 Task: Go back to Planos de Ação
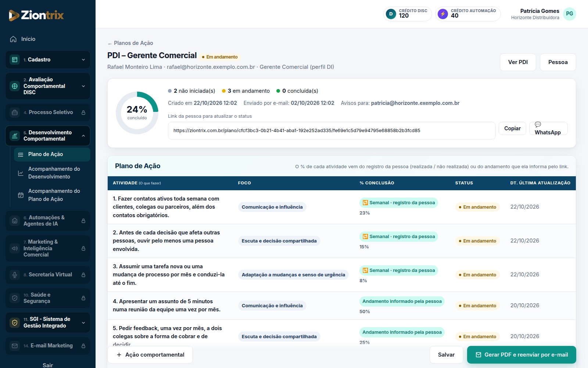coord(130,43)
